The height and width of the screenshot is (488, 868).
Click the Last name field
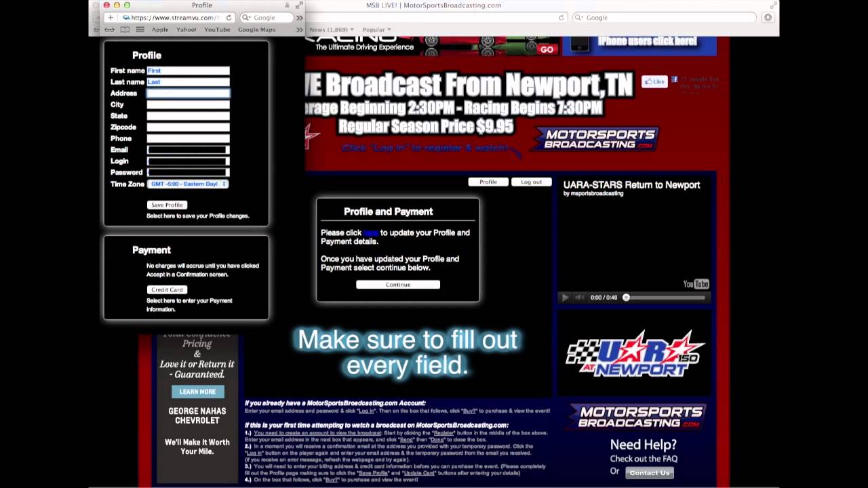pos(188,82)
